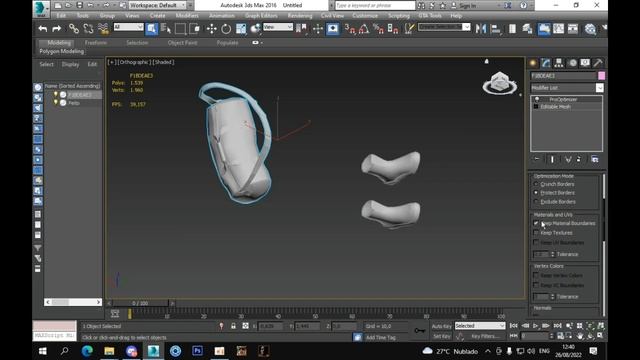Toggle Selection Lock padlock in status bar
The width and height of the screenshot is (640, 360).
pyautogui.click(x=233, y=326)
